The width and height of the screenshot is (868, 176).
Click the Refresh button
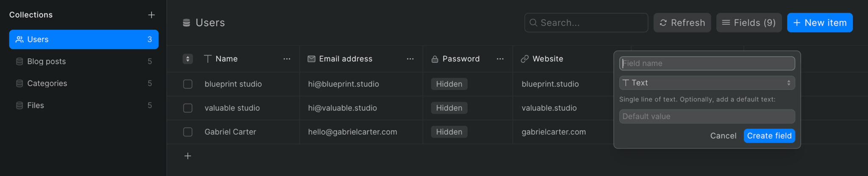[682, 22]
